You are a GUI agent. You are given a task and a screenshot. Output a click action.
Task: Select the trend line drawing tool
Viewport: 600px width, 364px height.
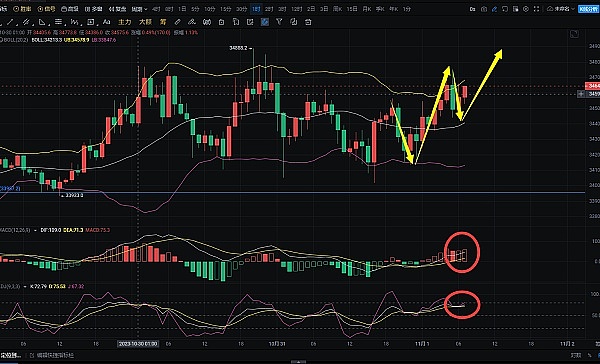[11, 22]
